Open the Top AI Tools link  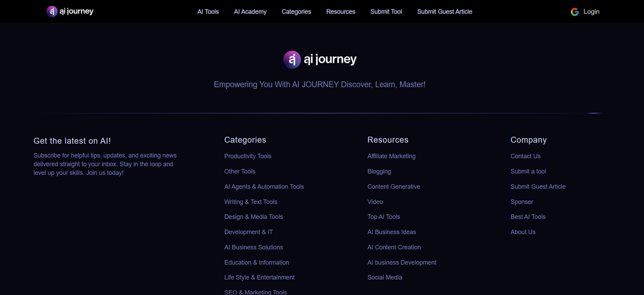[384, 217]
